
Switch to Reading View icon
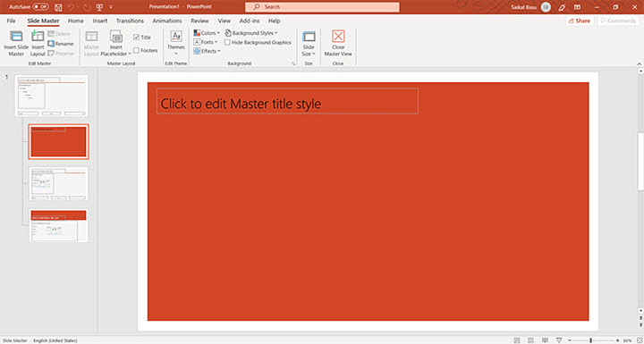pyautogui.click(x=544, y=340)
